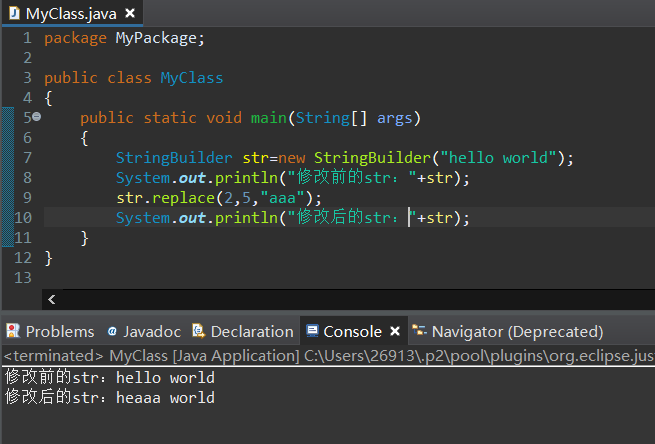Click 'out' field on line 10
The width and height of the screenshot is (655, 444).
click(x=192, y=218)
